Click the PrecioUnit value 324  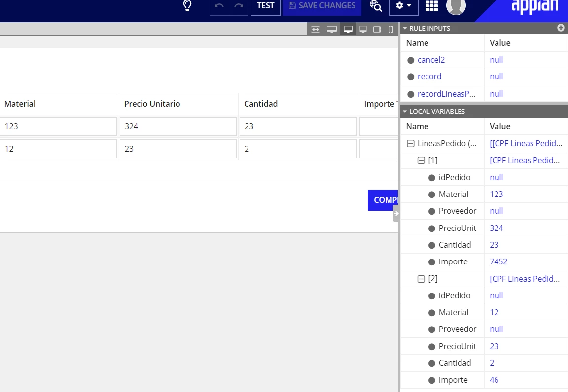pyautogui.click(x=497, y=228)
